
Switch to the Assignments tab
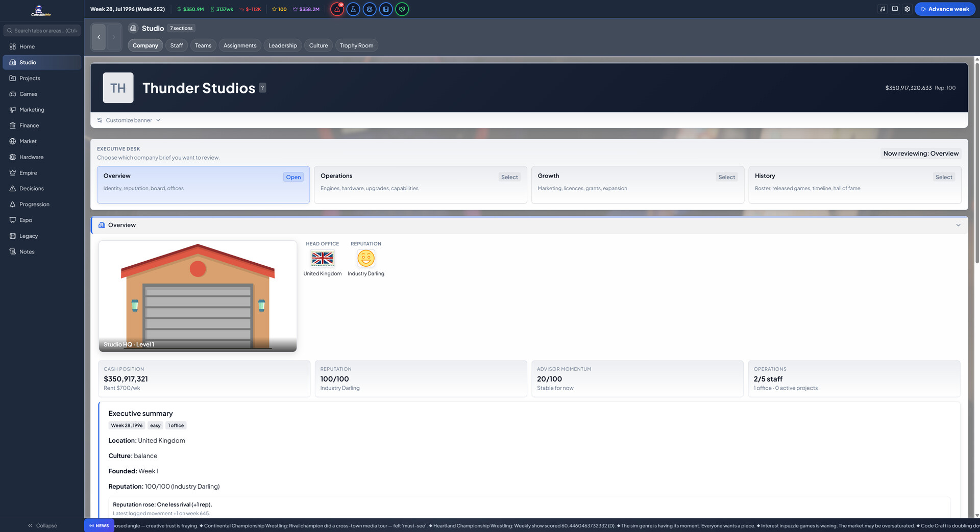tap(240, 45)
